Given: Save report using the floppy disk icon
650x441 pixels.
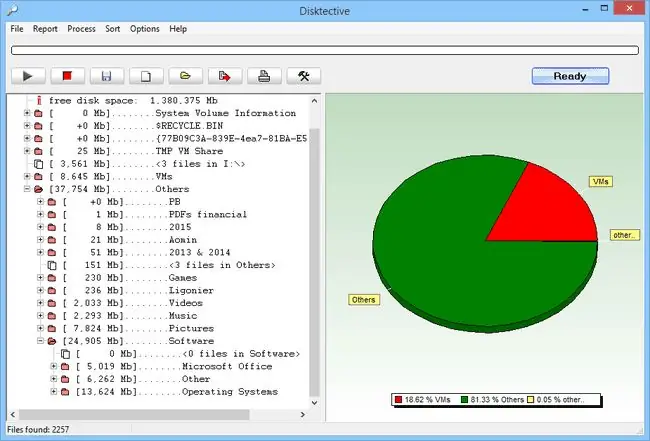Looking at the screenshot, I should (107, 76).
